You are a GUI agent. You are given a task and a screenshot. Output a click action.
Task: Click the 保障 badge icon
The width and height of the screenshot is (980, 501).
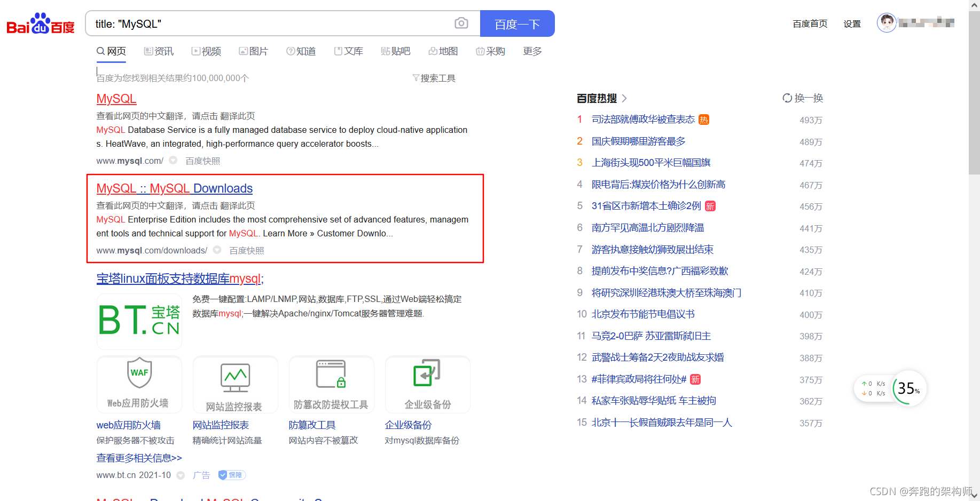tap(232, 475)
